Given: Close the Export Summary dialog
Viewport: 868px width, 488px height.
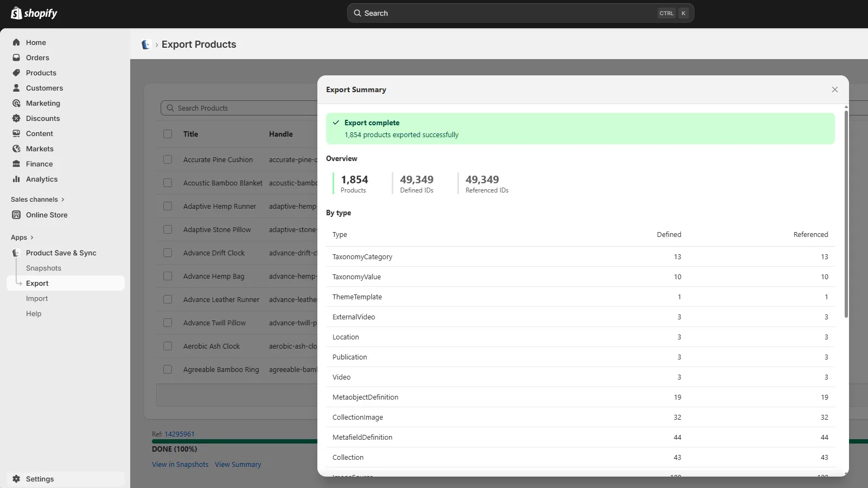Looking at the screenshot, I should 834,89.
